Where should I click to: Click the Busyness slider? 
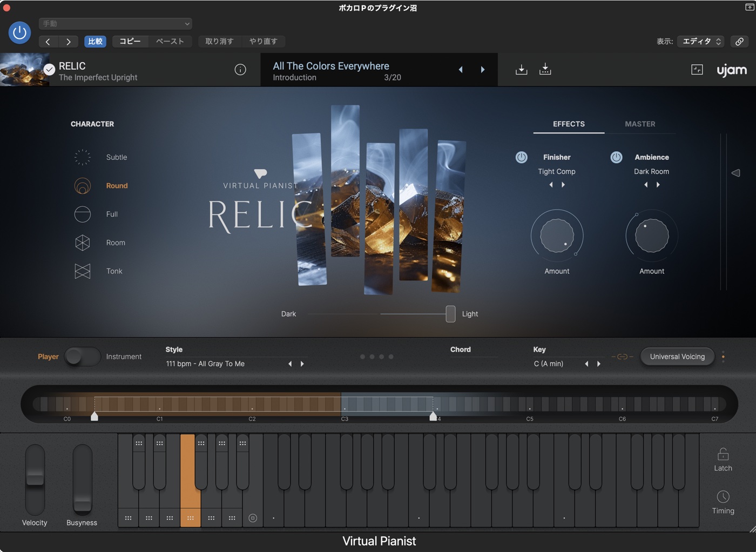[x=83, y=480]
